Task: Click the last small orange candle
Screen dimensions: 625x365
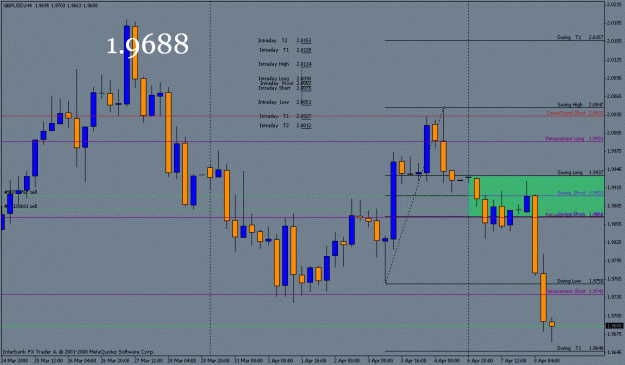Action: (552, 324)
